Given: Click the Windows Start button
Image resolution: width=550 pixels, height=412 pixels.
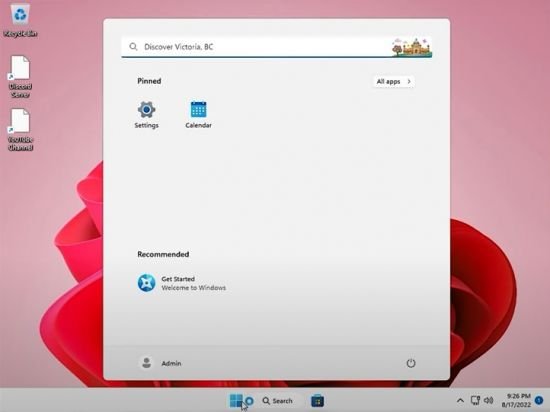Looking at the screenshot, I should click(x=236, y=400).
